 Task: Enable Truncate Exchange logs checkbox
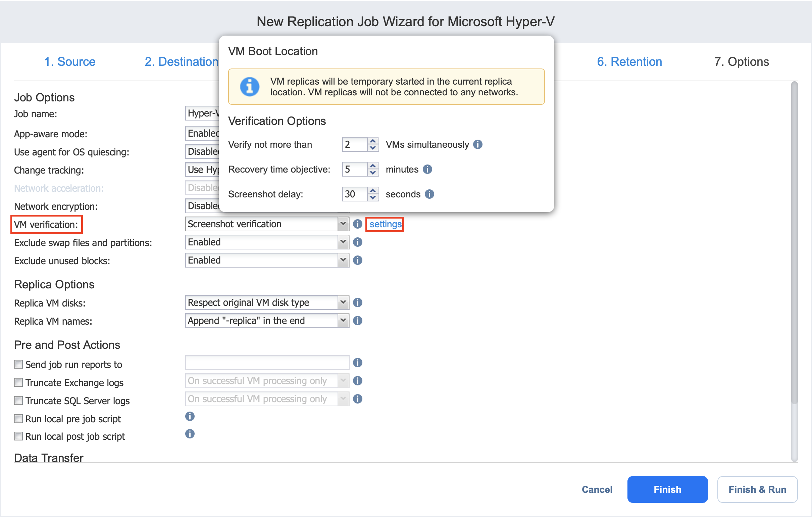pos(18,382)
